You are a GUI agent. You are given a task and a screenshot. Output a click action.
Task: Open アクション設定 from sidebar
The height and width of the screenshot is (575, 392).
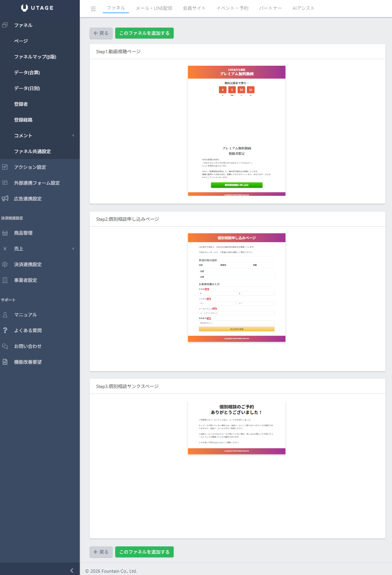point(30,167)
